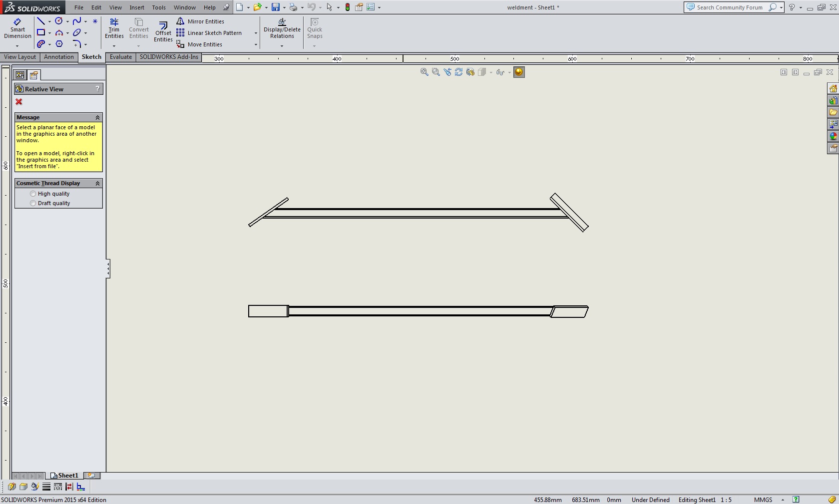Collapse the Cosmetic Thread Display section
Viewport: 839px width, 504px height.
point(97,183)
